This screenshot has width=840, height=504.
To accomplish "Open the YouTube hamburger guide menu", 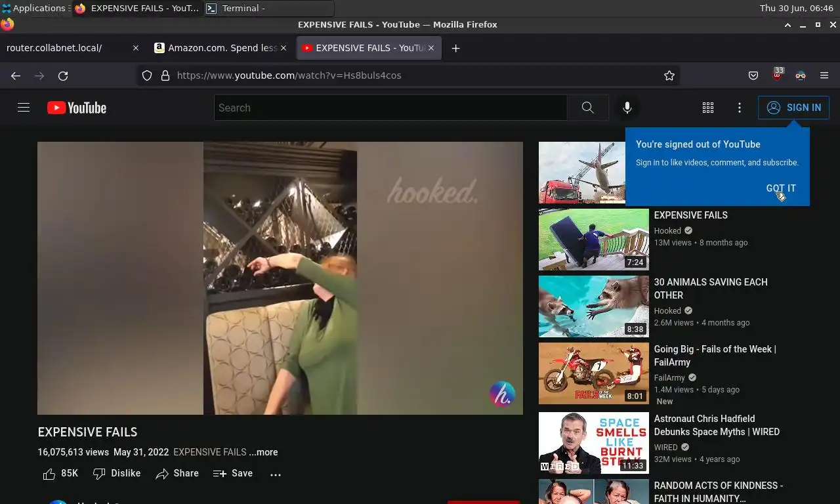I will click(24, 108).
